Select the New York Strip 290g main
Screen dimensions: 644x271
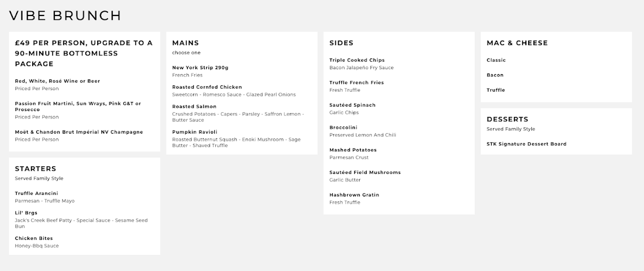200,68
